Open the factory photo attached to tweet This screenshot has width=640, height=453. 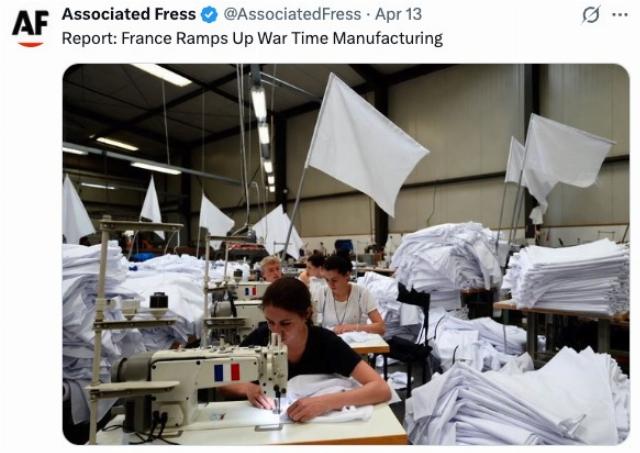coord(346,254)
